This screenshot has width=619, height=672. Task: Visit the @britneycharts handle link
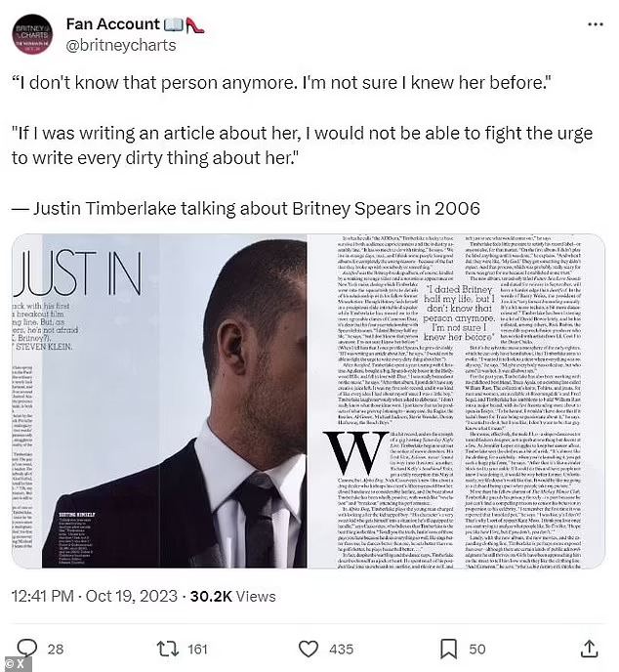tap(121, 45)
